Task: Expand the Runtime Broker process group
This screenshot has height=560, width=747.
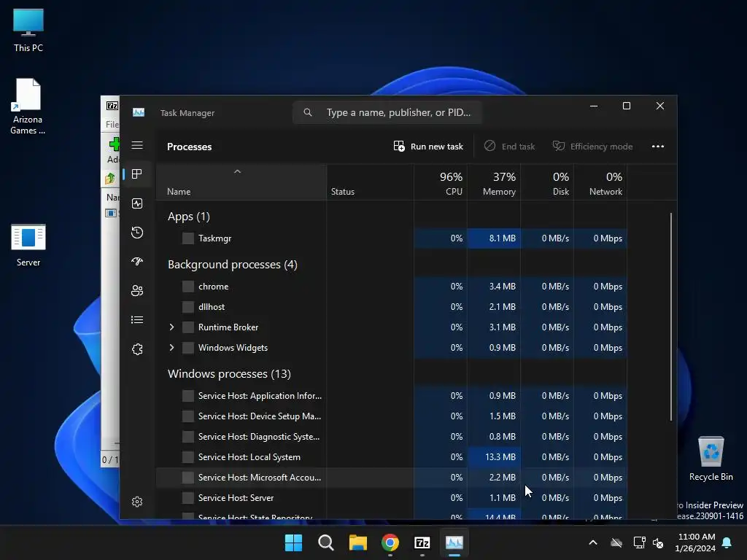Action: [171, 327]
